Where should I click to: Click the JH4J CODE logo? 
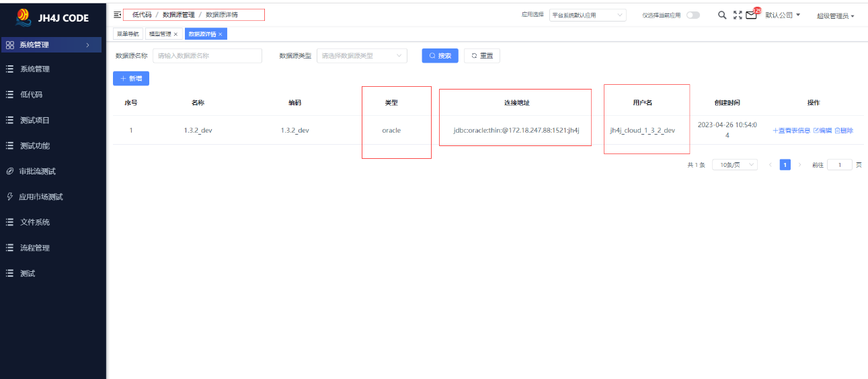[x=52, y=18]
